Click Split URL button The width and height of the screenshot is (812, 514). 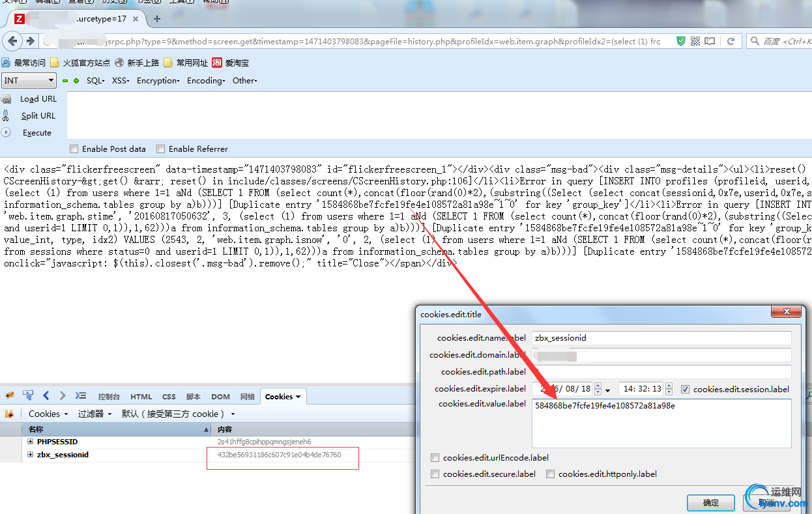(x=38, y=116)
